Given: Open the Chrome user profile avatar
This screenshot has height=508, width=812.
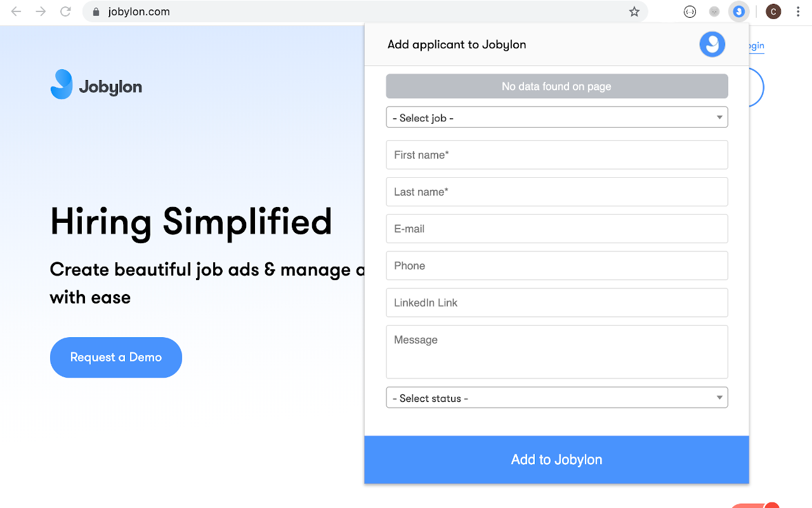Looking at the screenshot, I should pos(773,11).
